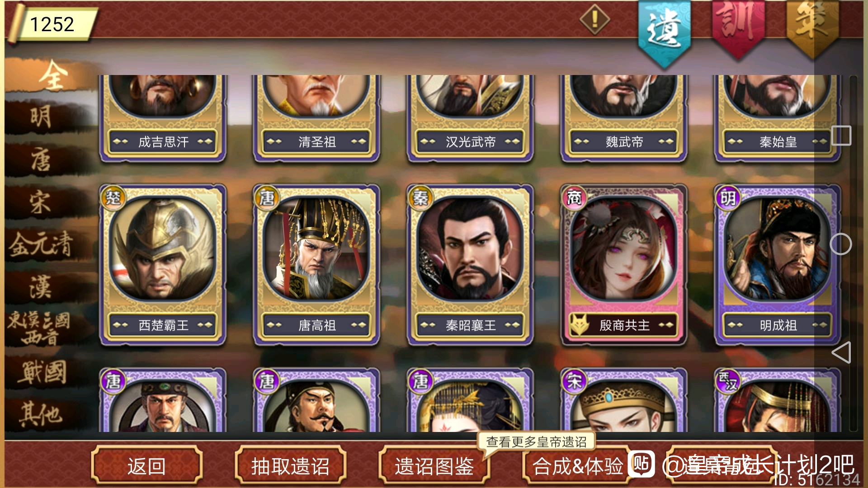Click the 抽取遗诏 button
The image size is (868, 488).
point(290,466)
